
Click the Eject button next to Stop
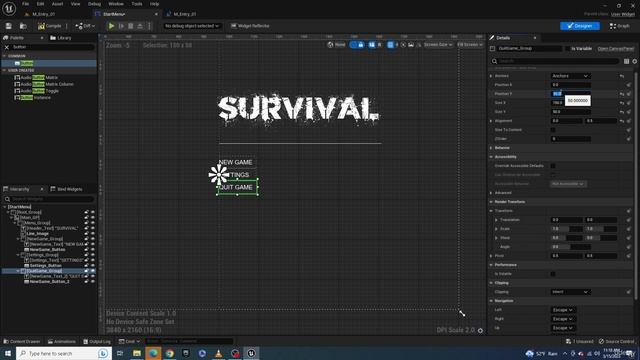140,26
